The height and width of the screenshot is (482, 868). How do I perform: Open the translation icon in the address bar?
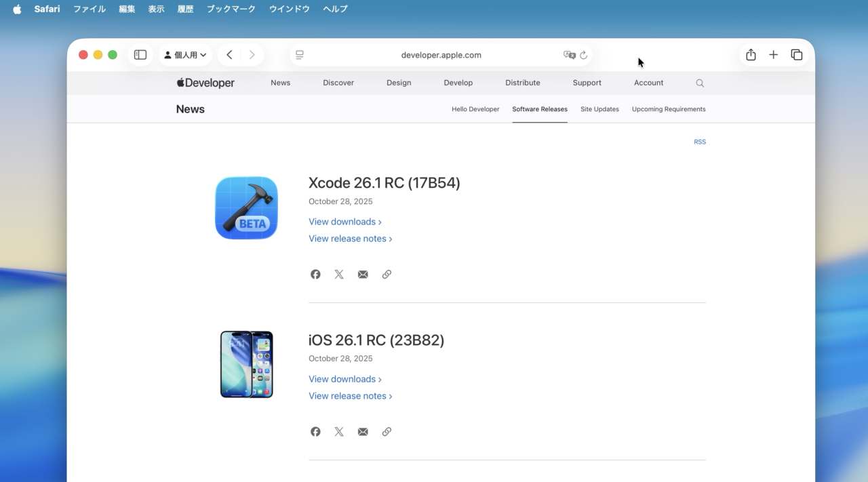coord(568,54)
